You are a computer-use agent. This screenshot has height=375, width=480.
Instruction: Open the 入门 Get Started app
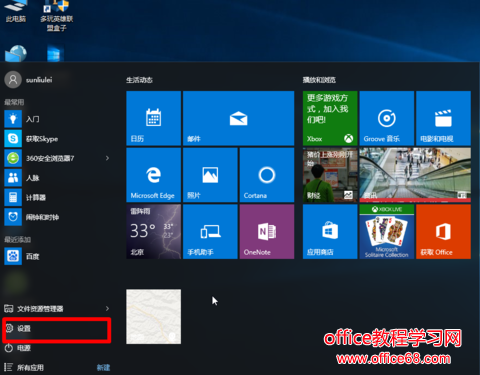(57, 119)
